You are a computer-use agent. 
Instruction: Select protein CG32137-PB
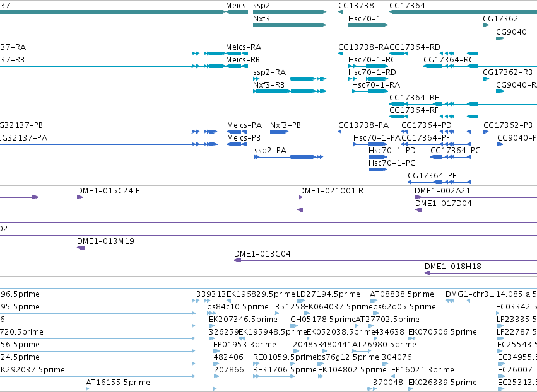21,125
